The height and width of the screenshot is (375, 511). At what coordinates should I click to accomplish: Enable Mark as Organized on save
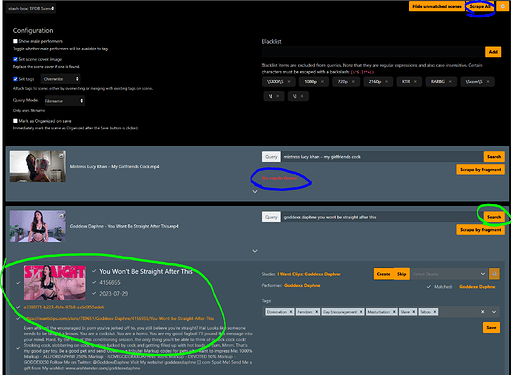click(x=15, y=121)
